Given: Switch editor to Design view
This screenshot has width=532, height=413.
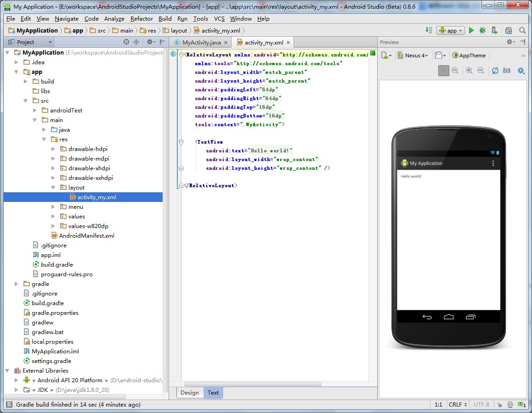Looking at the screenshot, I should tap(190, 393).
